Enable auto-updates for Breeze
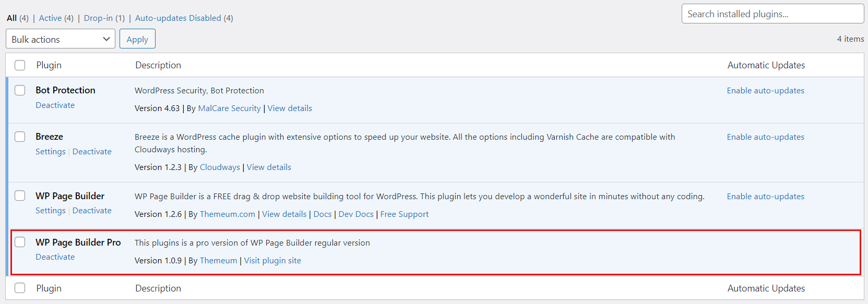868x304 pixels. (x=766, y=137)
